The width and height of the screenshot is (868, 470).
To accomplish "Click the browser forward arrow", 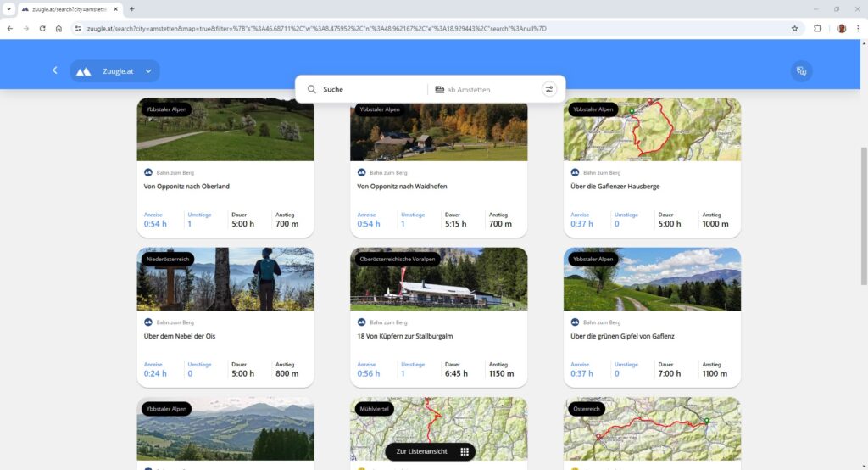I will pos(26,28).
